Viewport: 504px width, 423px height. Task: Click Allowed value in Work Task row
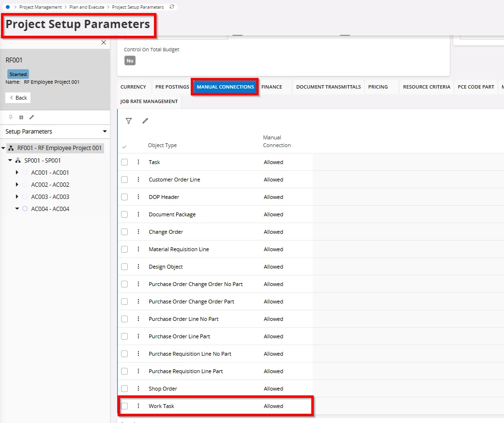(x=274, y=406)
